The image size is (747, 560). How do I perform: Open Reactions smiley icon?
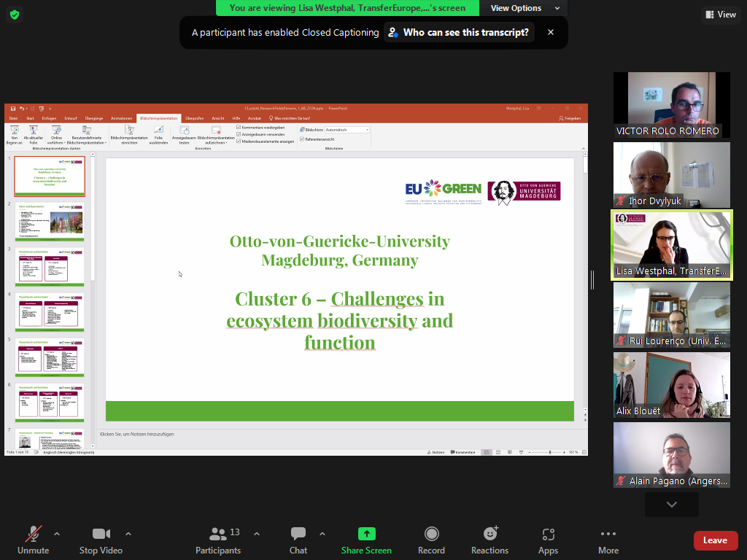[490, 533]
